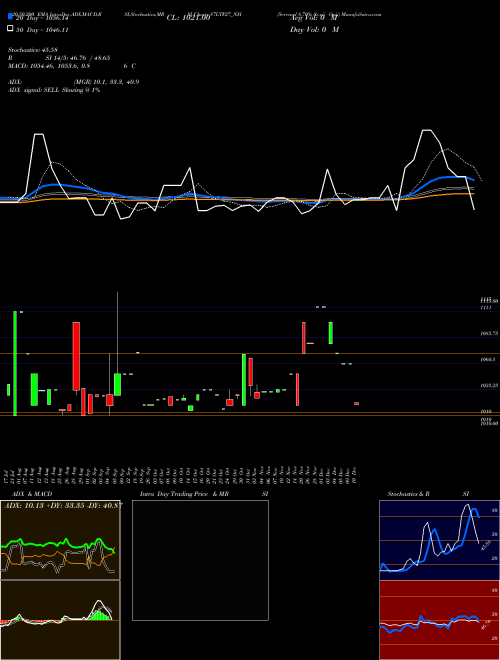Viewport: 500px width, 660px height.
Task: Open the red RSI chart panel
Action: pyautogui.click(x=439, y=620)
